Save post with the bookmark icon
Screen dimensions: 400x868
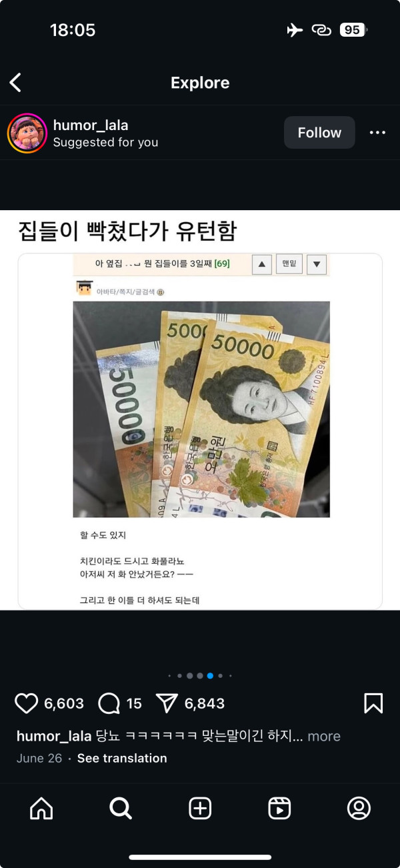pyautogui.click(x=373, y=703)
